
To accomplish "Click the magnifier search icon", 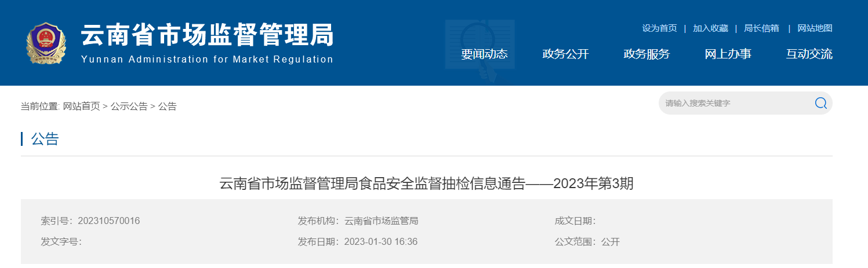I will (820, 103).
